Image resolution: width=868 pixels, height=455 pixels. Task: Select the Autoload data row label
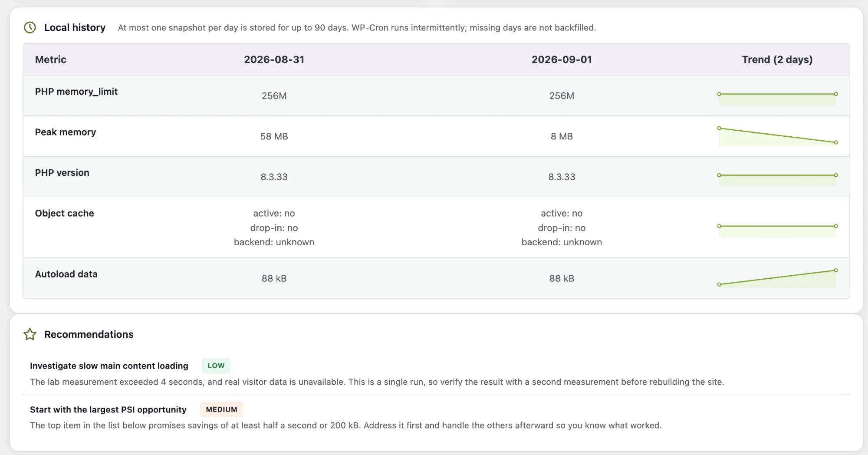tap(66, 274)
